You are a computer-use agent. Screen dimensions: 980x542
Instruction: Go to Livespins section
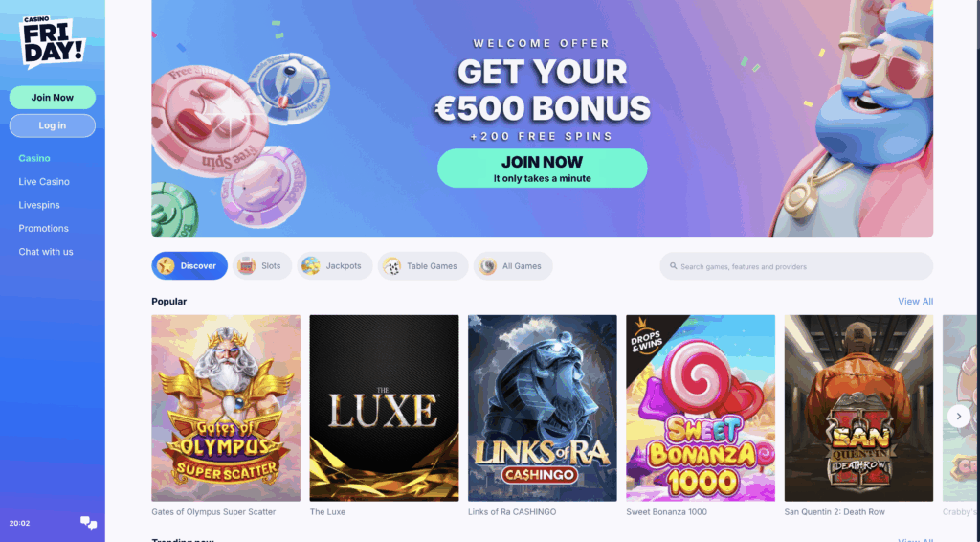coord(39,205)
